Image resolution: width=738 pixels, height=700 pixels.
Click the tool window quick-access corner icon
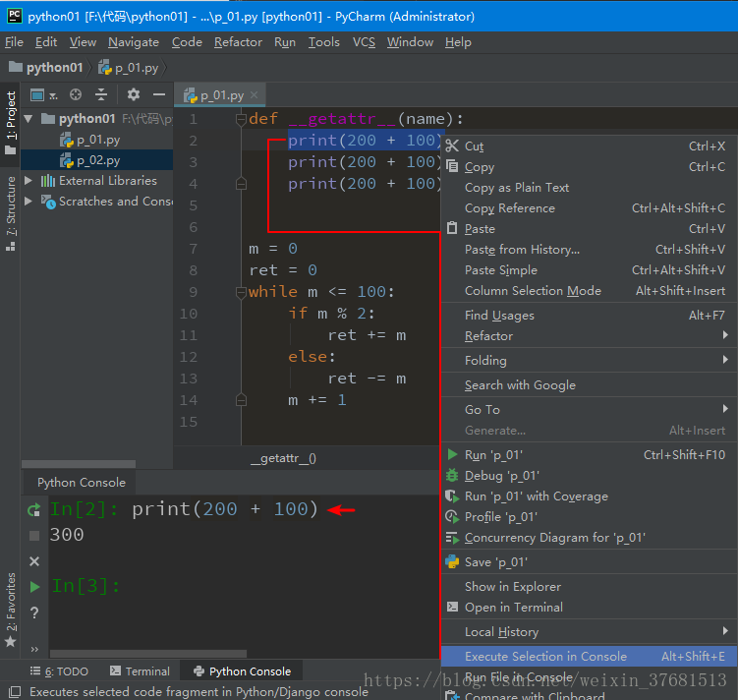click(x=15, y=691)
